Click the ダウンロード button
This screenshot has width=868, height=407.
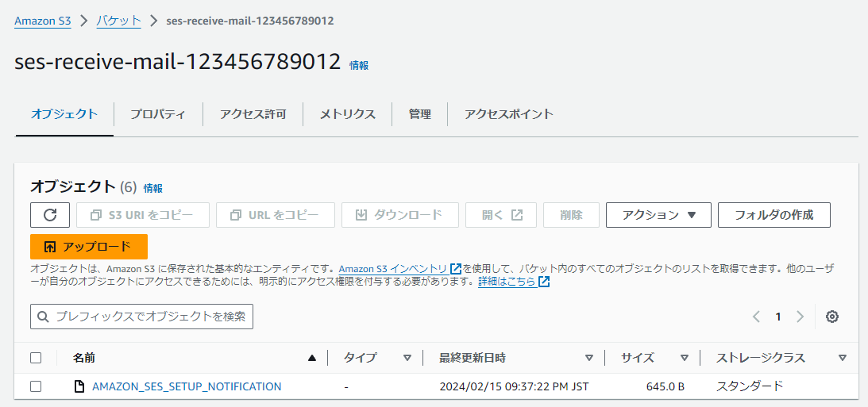399,215
